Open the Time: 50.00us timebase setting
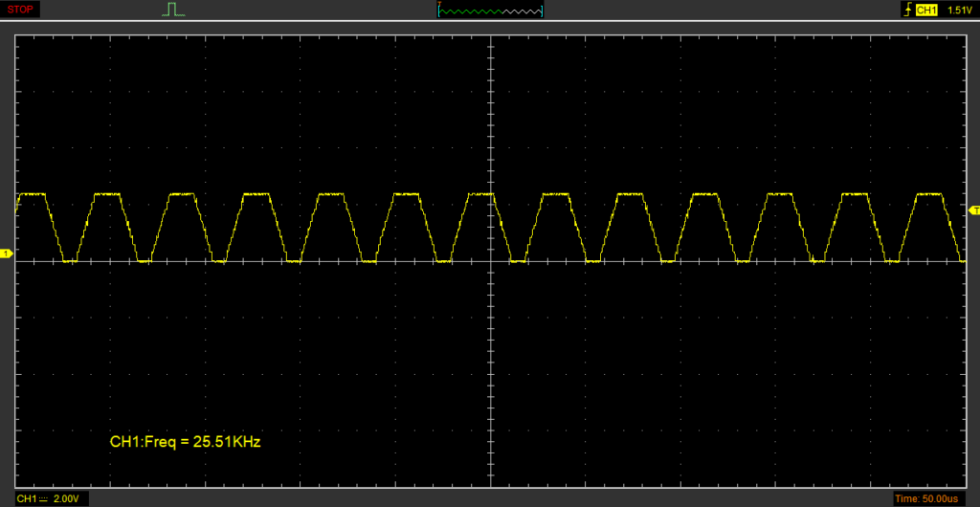The width and height of the screenshot is (980, 507). [x=933, y=498]
